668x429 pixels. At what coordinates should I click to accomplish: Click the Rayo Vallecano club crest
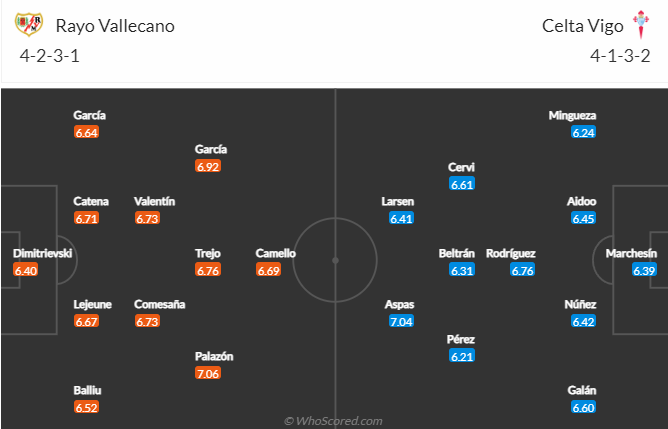[29, 24]
